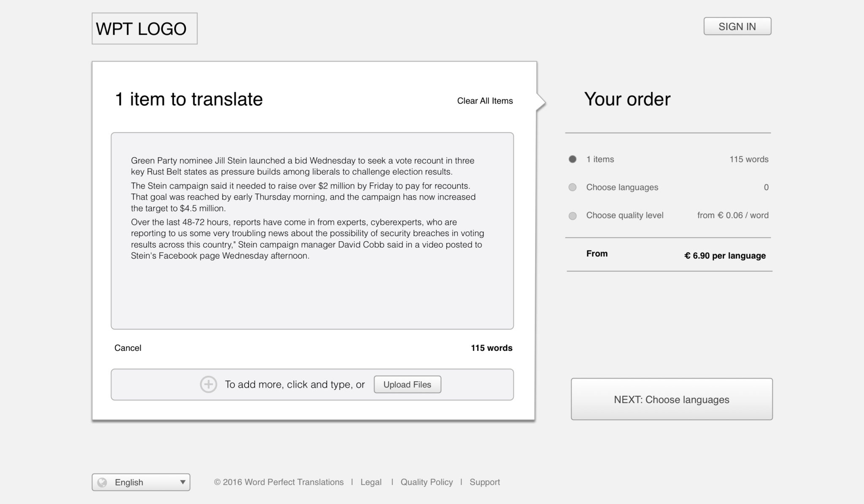Open the English language dropdown
This screenshot has width=864, height=504.
pyautogui.click(x=141, y=482)
